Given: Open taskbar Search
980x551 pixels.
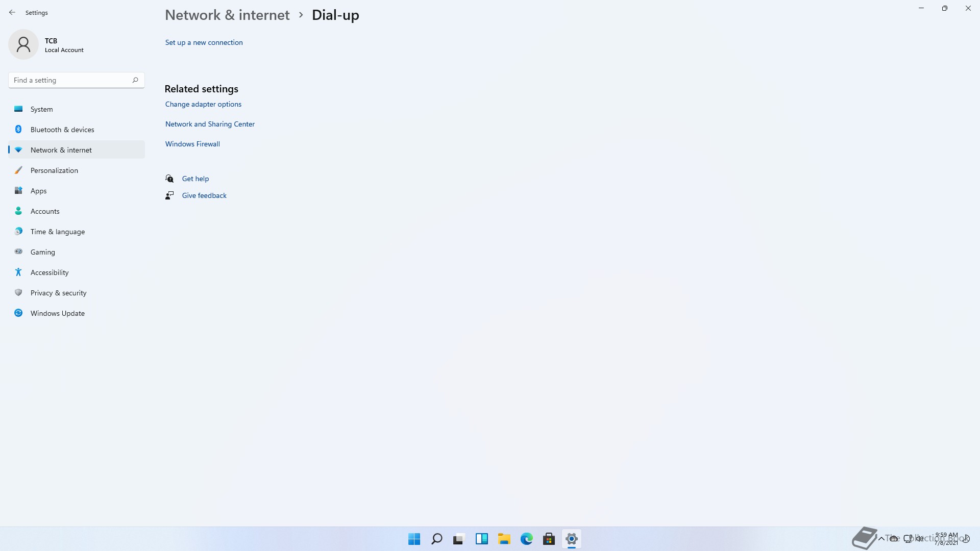Looking at the screenshot, I should click(x=436, y=539).
